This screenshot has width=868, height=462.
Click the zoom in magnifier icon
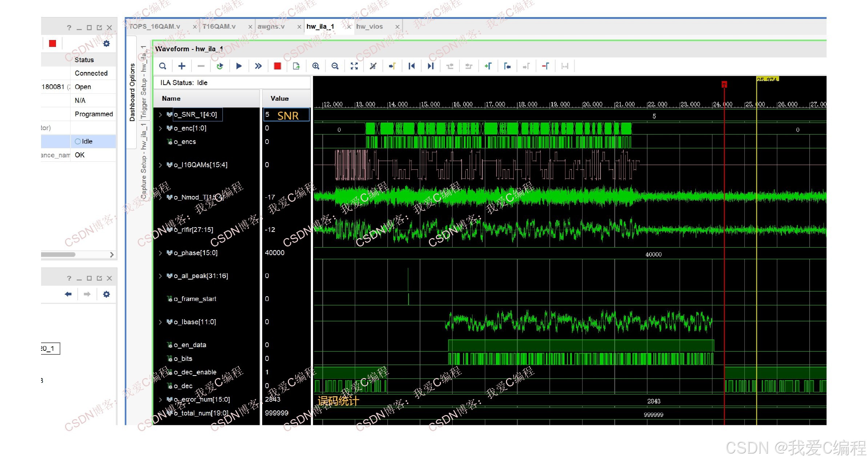click(x=316, y=66)
